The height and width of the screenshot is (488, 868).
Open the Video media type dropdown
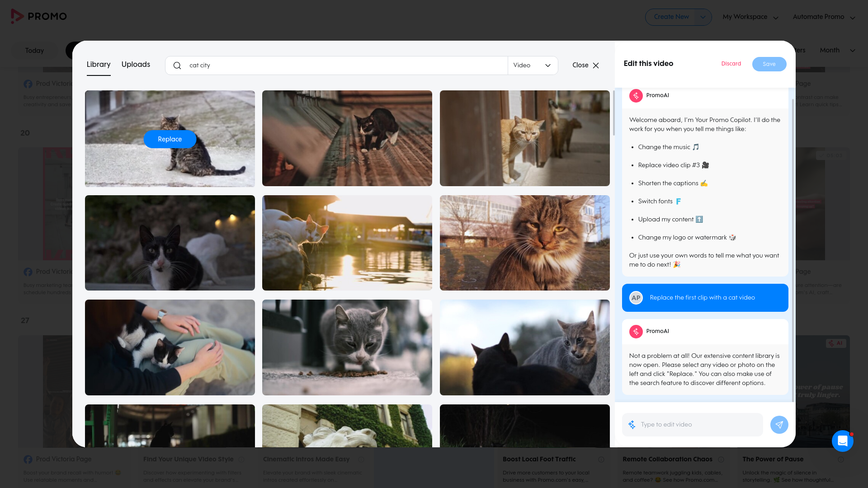532,66
